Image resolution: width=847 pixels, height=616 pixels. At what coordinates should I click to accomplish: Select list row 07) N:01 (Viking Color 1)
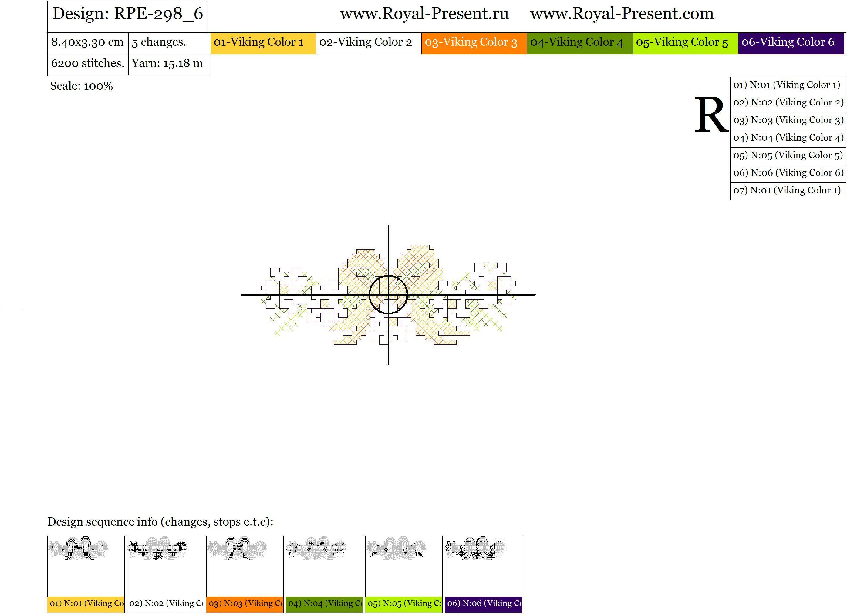click(x=788, y=191)
